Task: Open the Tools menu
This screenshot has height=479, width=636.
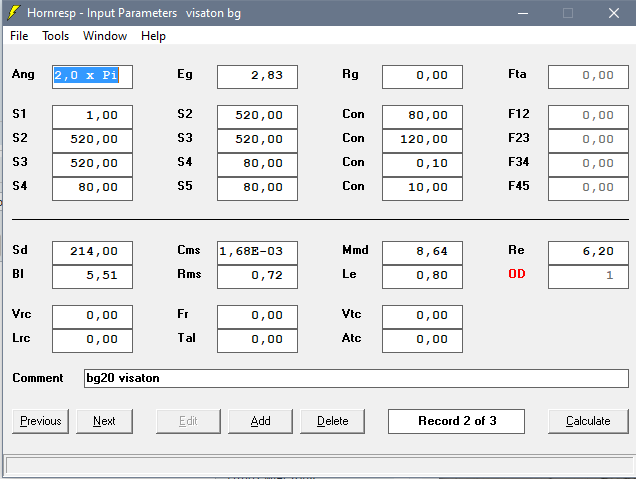Action: [x=55, y=36]
